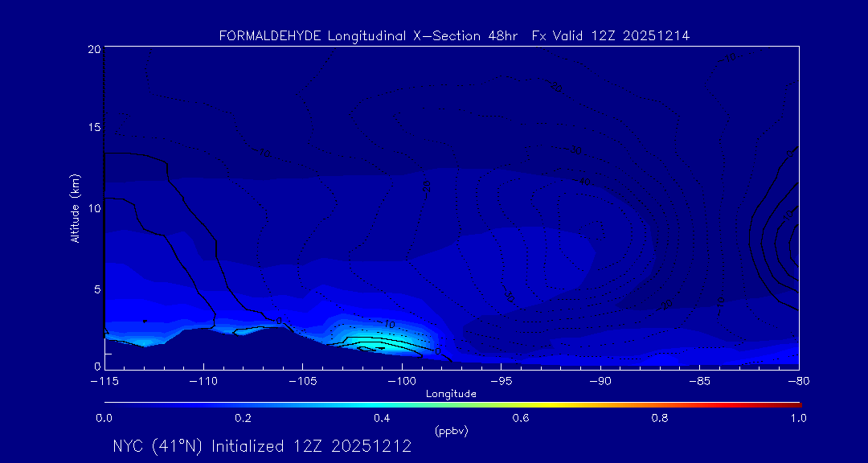Click the 15 km altitude tick label
868x463 pixels.
(93, 128)
